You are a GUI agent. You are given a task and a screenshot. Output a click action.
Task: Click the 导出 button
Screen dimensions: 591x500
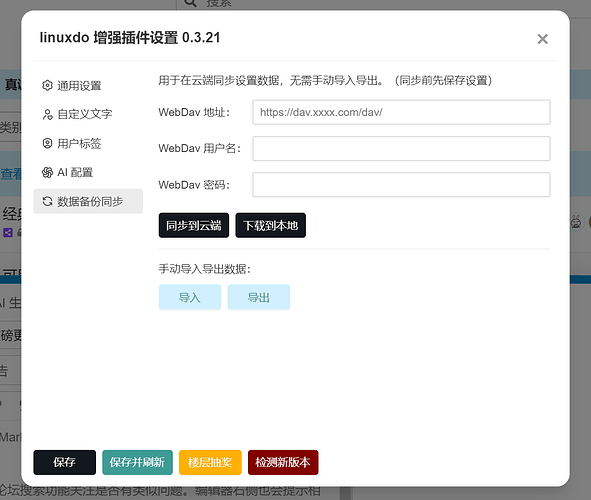pyautogui.click(x=259, y=297)
